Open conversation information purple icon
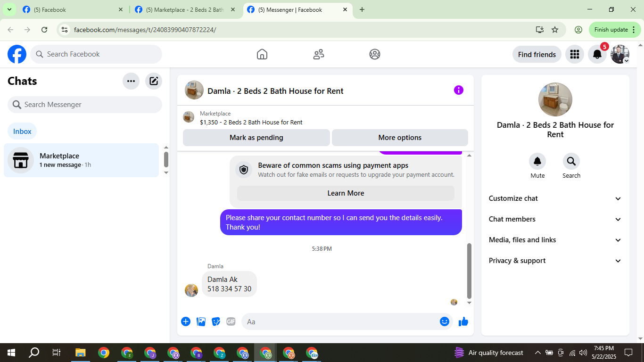Image resolution: width=644 pixels, height=362 pixels. [x=459, y=90]
